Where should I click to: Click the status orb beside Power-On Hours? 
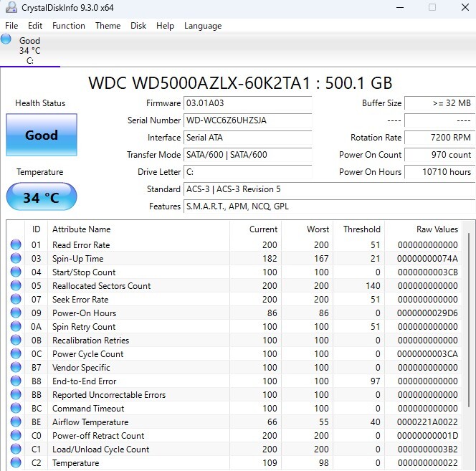(x=16, y=313)
